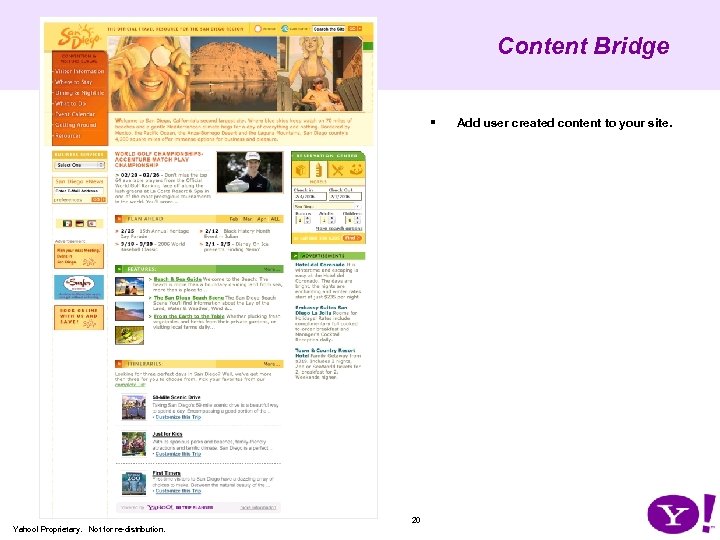Open Where to Stay menu item

coord(73,82)
